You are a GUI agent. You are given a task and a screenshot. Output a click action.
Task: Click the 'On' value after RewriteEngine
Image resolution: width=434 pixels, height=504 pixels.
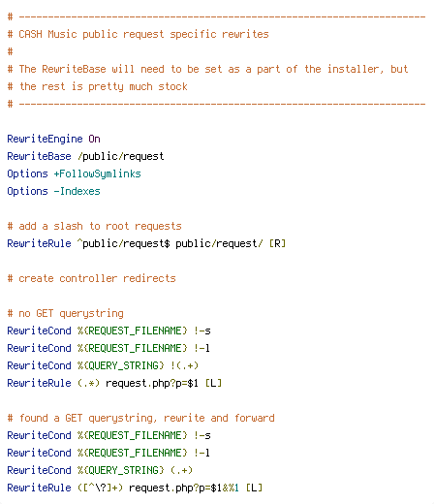pos(94,139)
